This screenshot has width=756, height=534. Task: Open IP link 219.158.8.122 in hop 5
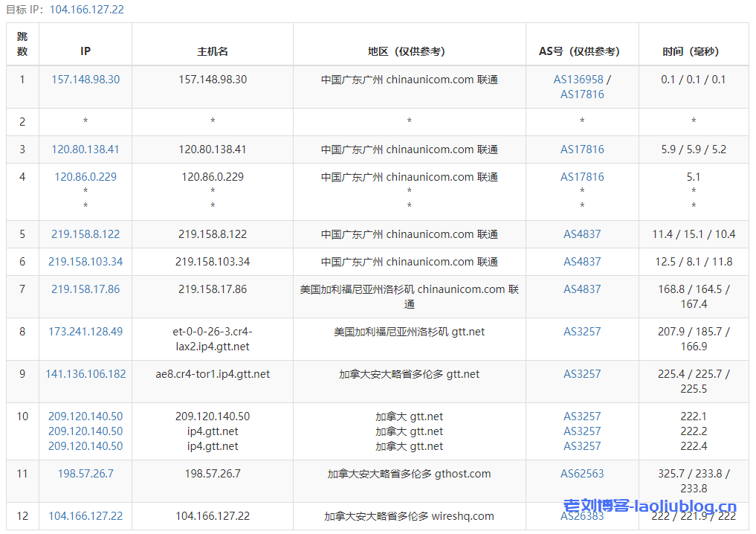pos(85,234)
